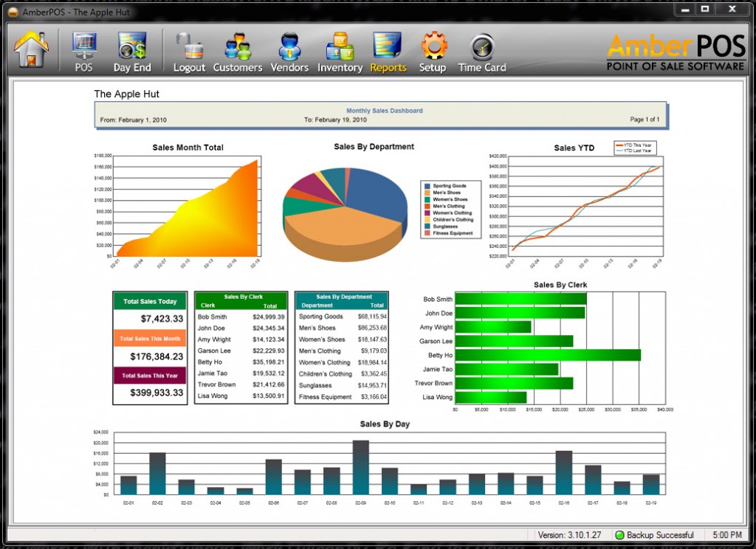
Task: Click the Backup Successful status indicator
Action: coord(654,535)
